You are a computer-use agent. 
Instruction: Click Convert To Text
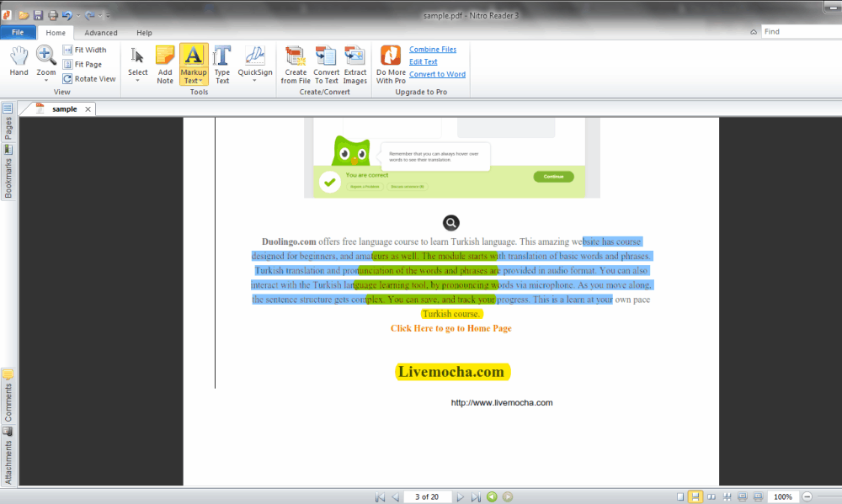[326, 65]
